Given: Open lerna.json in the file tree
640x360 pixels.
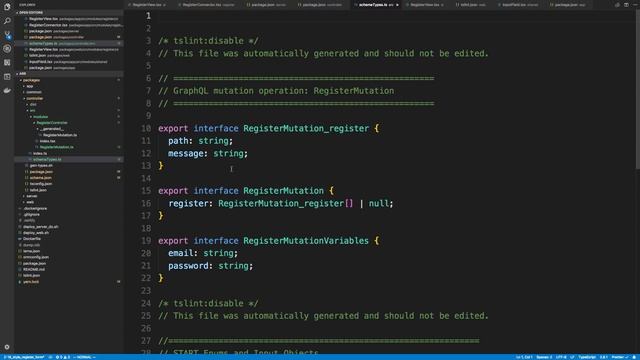Looking at the screenshot, I should [x=31, y=251].
